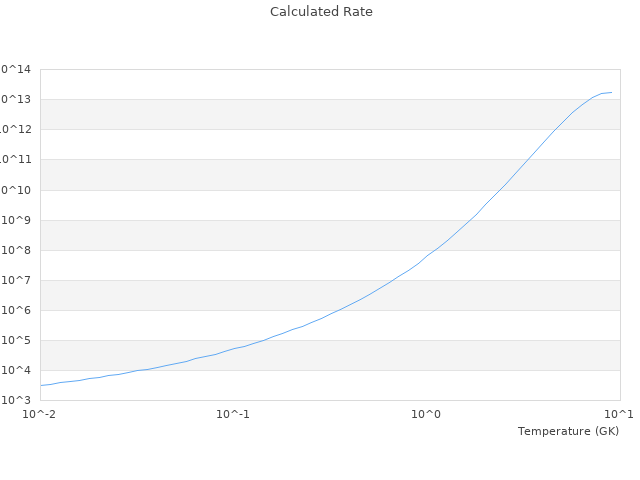Click the 10^-1 x-axis tick label
Viewport: 640px width, 480px height.
tap(233, 413)
